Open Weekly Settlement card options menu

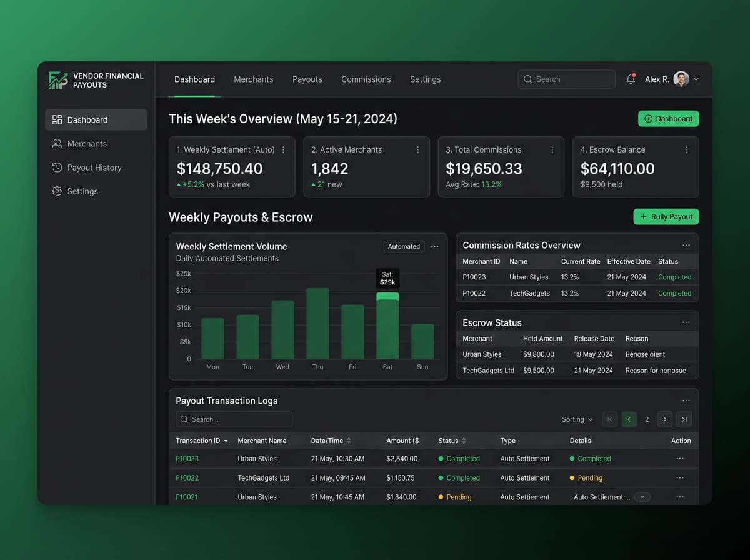tap(283, 150)
